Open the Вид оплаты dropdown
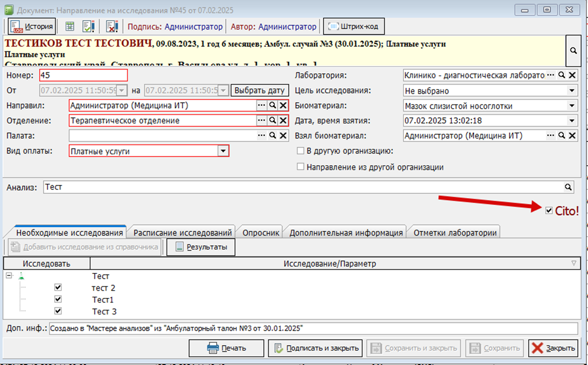The height and width of the screenshot is (365, 588). tap(223, 152)
